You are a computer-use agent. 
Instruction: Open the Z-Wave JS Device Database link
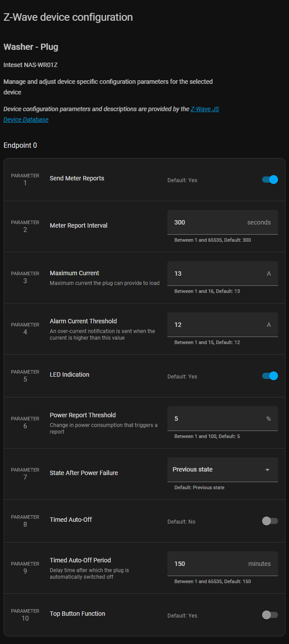204,109
